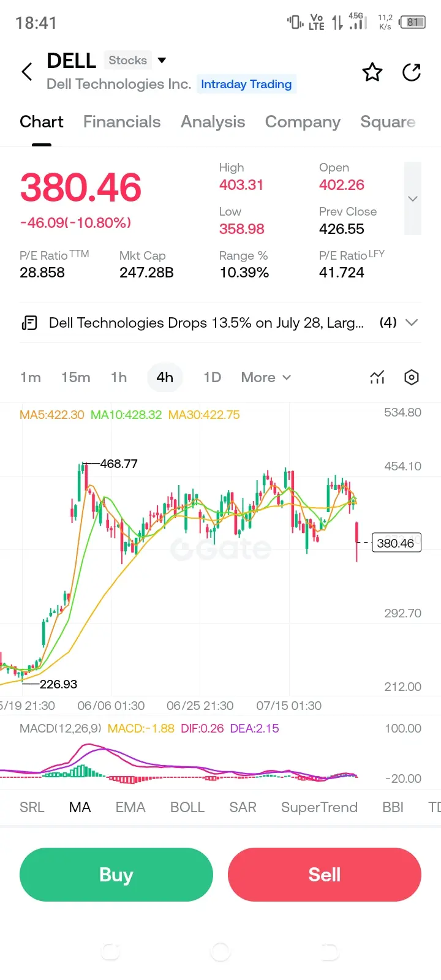Select the SRL indicator

click(x=32, y=807)
